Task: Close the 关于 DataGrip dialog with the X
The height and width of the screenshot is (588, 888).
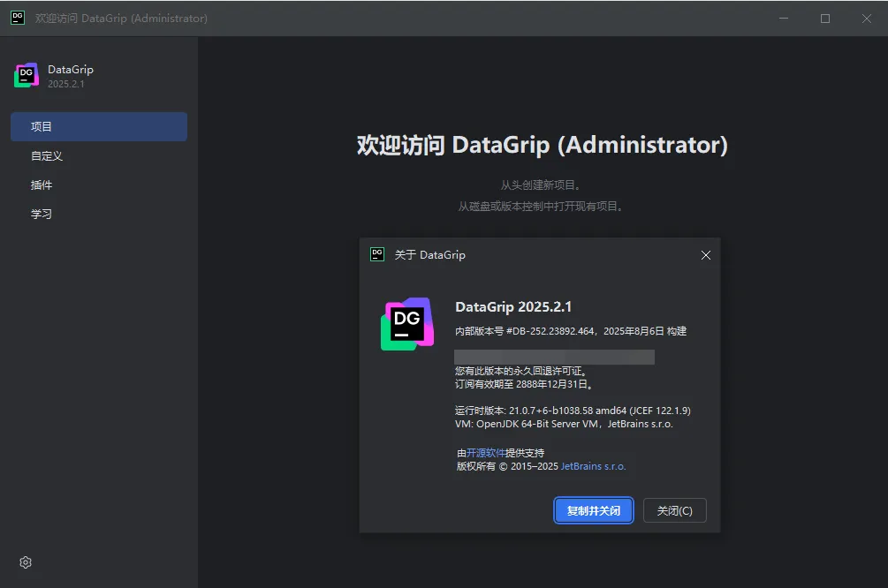Action: pos(705,255)
